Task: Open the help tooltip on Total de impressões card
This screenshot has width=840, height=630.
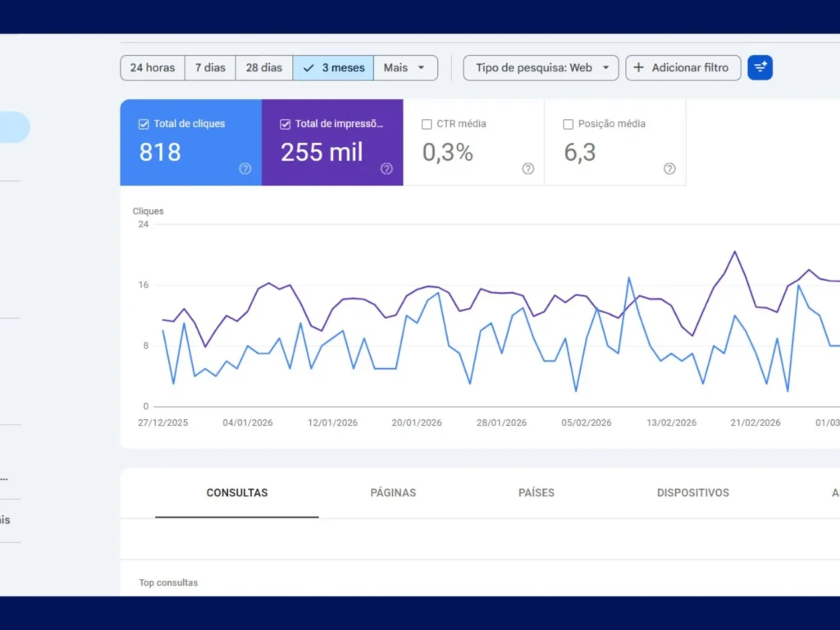Action: coord(386,169)
